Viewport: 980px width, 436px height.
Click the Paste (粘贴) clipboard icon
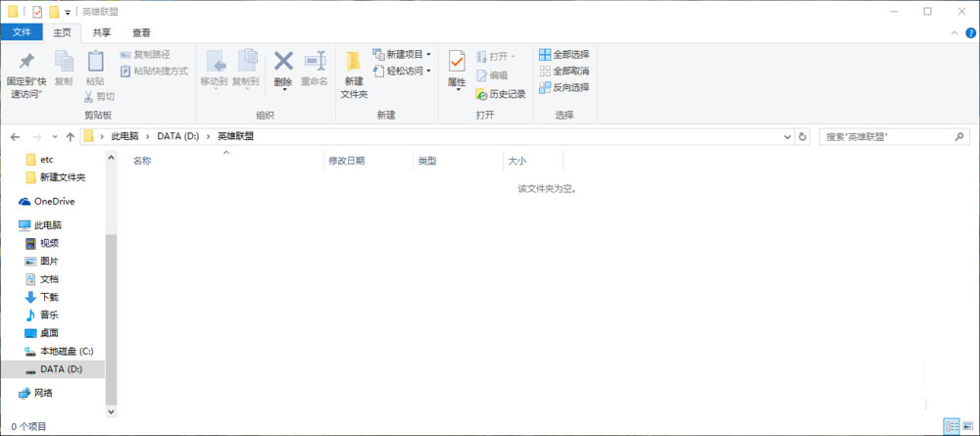95,61
